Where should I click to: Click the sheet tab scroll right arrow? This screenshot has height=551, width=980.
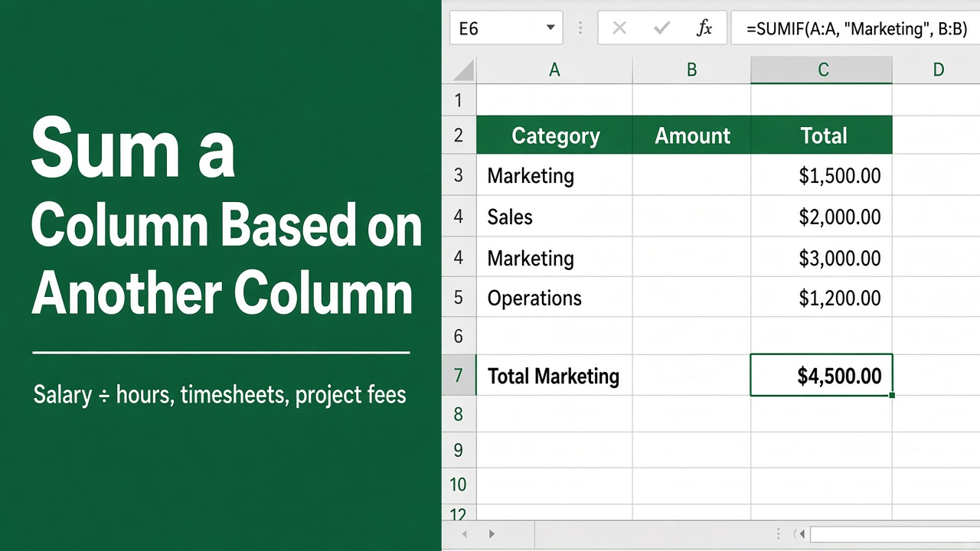pos(492,533)
